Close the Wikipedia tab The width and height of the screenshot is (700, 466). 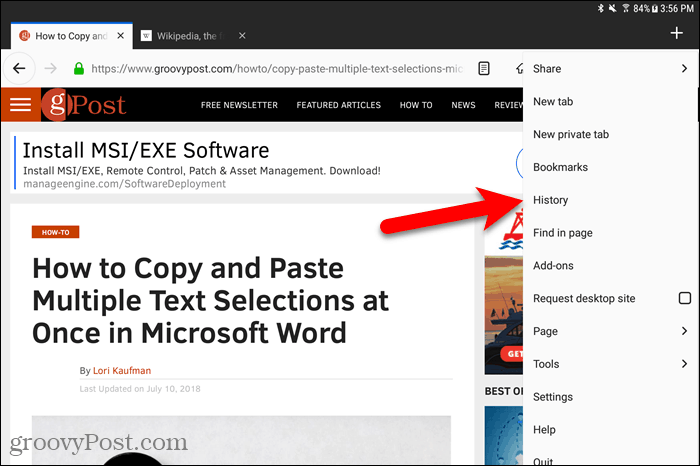242,36
